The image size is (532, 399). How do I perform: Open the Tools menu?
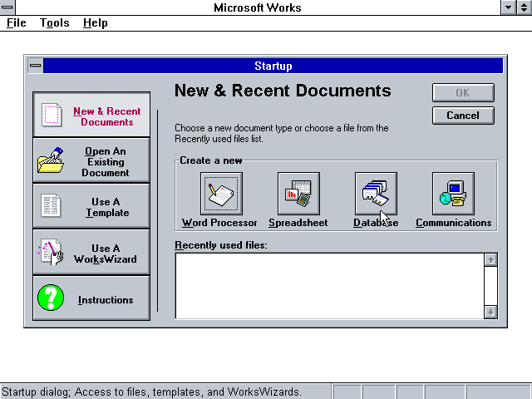tap(54, 22)
